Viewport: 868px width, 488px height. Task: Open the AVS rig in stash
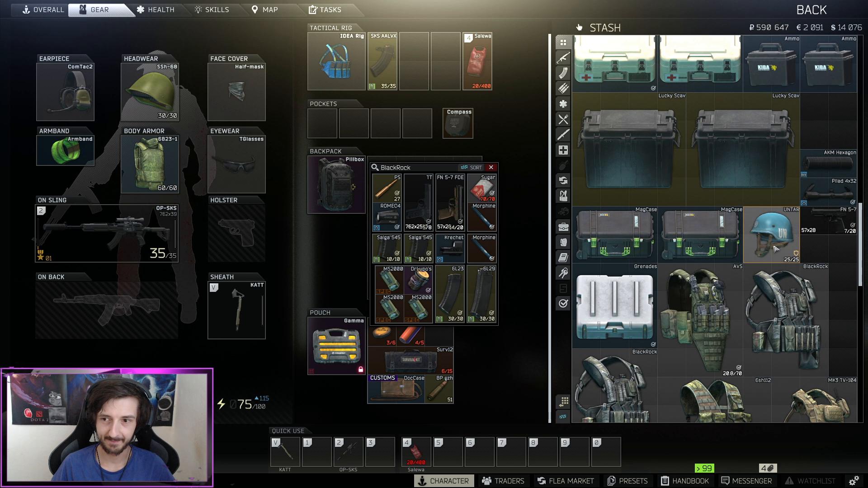click(700, 320)
